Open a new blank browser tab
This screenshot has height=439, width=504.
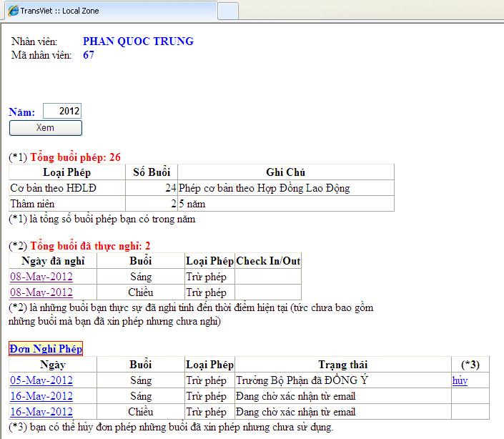point(228,11)
